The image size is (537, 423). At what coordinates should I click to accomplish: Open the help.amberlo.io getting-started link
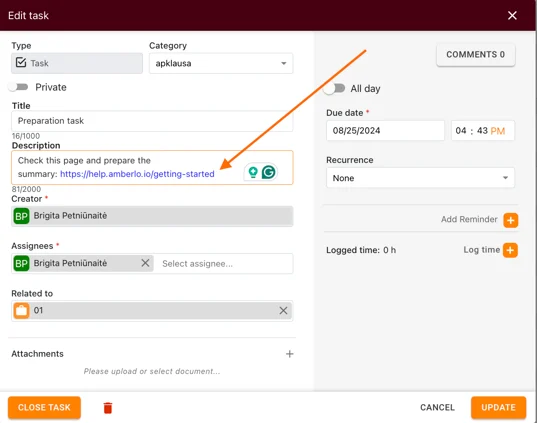(137, 174)
